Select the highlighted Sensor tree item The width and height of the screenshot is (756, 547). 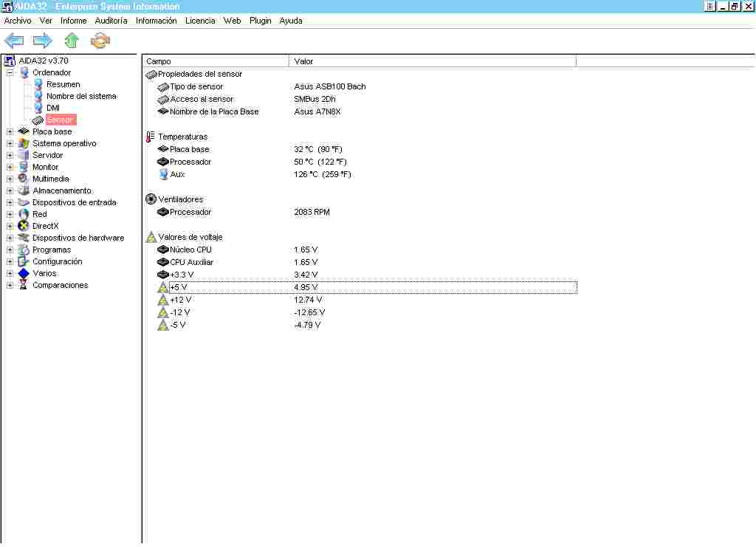(61, 120)
